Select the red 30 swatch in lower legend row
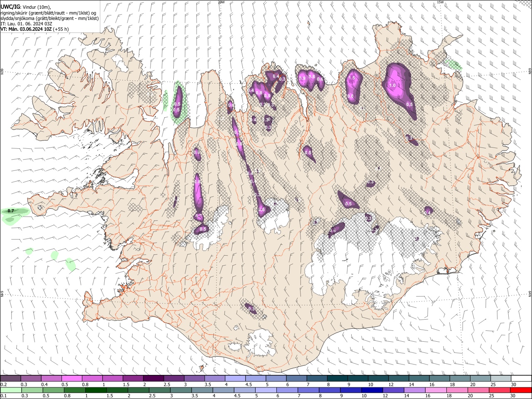The image size is (532, 399). pyautogui.click(x=521, y=390)
